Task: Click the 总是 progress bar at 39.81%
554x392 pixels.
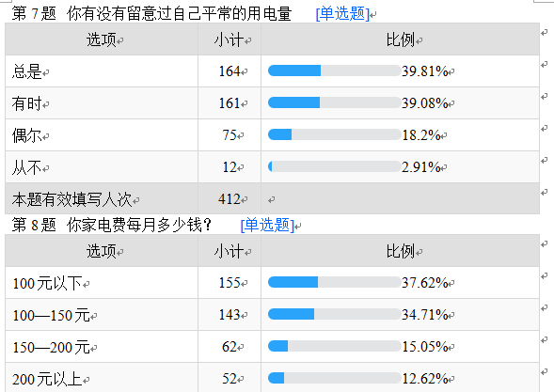Action: [x=334, y=71]
